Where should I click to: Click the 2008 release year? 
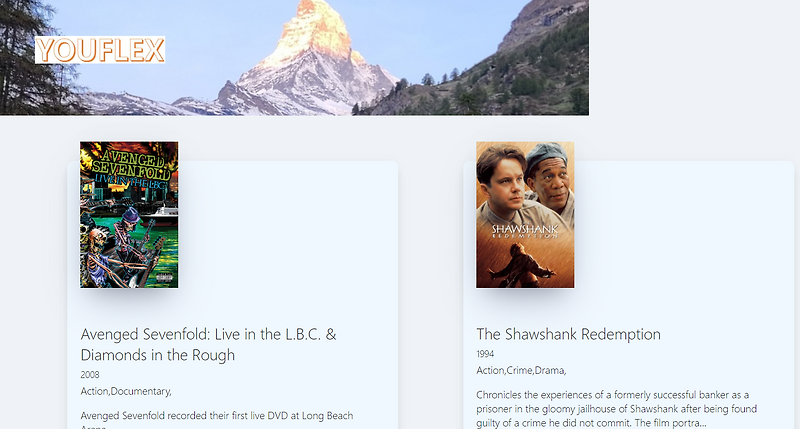pyautogui.click(x=90, y=374)
